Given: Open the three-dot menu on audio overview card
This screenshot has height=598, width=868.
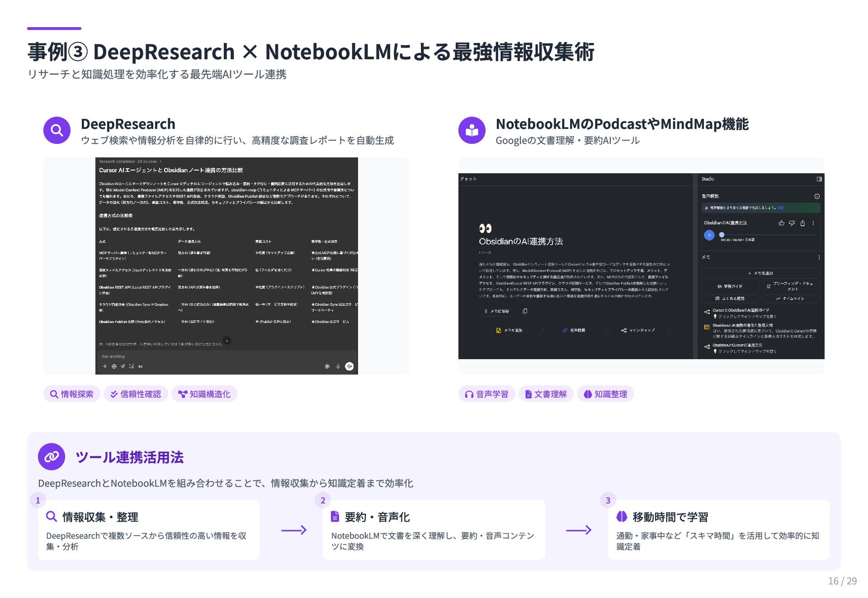Looking at the screenshot, I should (813, 223).
